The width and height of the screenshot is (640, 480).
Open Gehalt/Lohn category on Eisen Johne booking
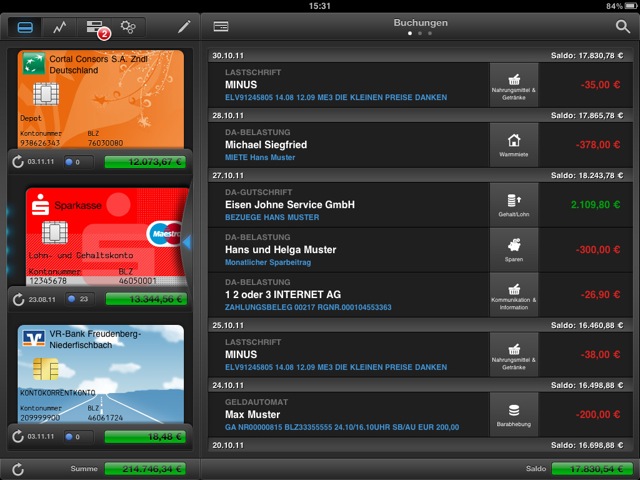513,204
